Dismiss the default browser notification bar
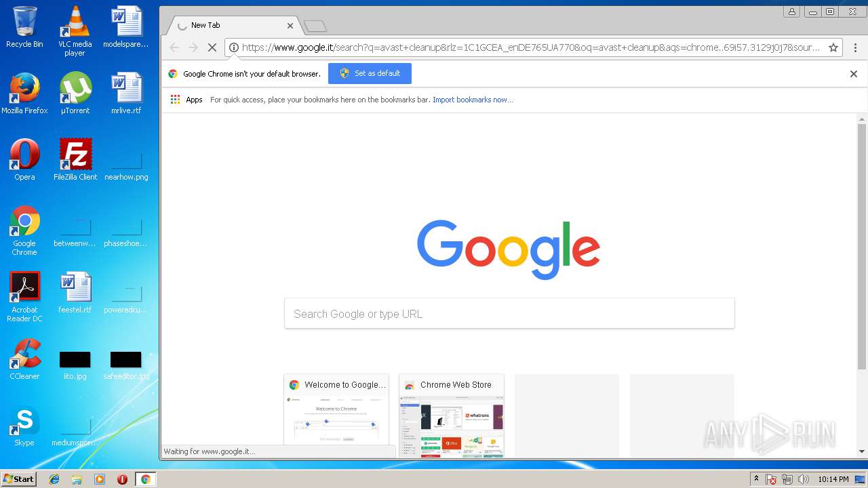 (854, 74)
